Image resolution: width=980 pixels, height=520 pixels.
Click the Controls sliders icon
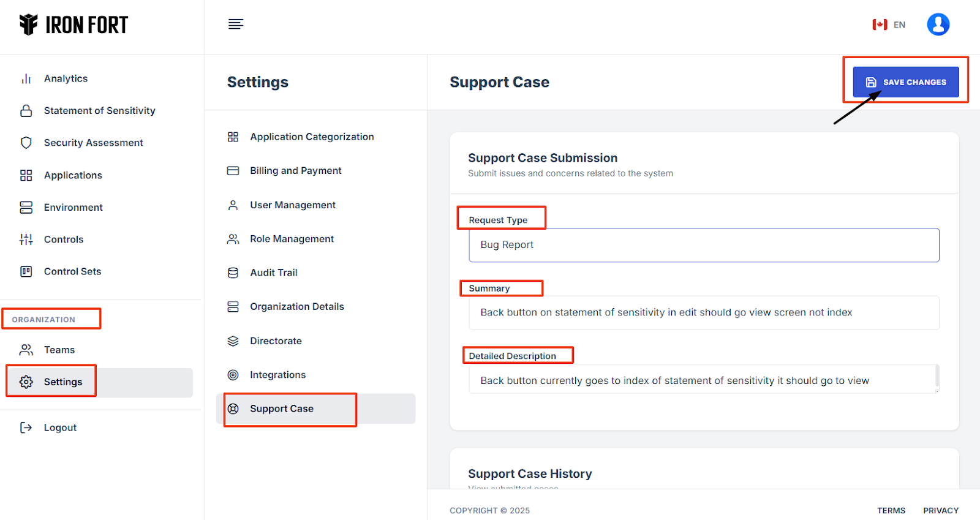[26, 239]
